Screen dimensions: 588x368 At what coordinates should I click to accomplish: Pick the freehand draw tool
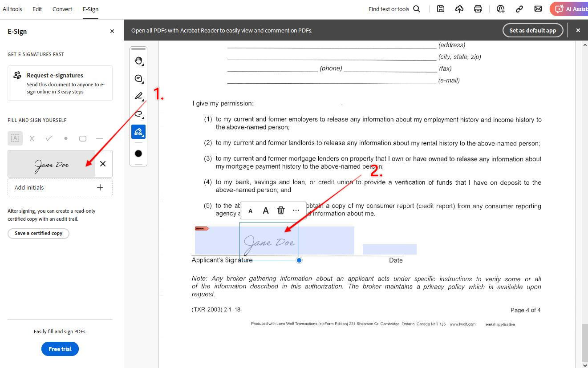point(138,114)
